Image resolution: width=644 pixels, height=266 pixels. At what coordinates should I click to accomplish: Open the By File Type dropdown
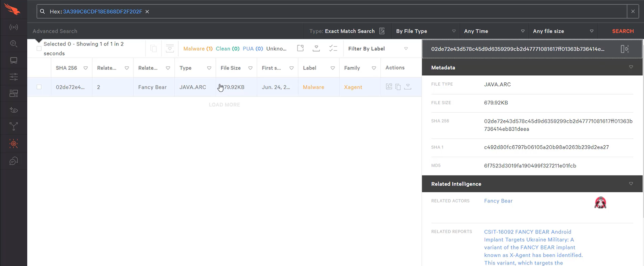click(x=426, y=31)
